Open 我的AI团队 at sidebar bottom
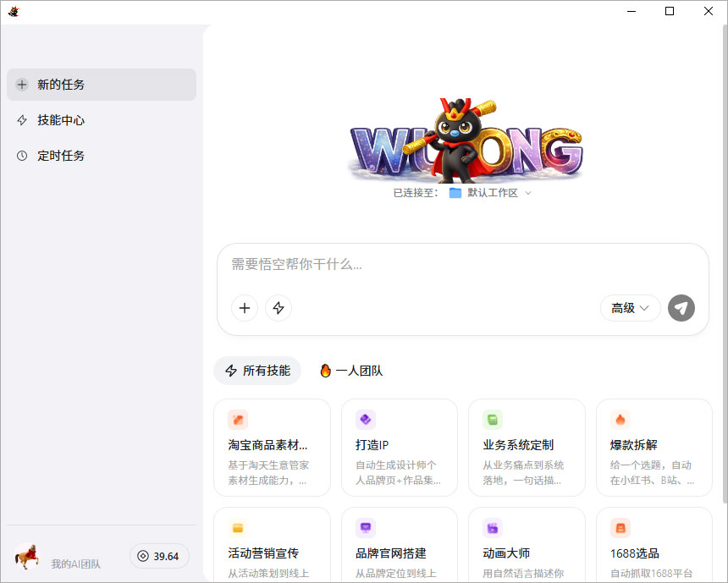This screenshot has height=583, width=728. click(75, 564)
